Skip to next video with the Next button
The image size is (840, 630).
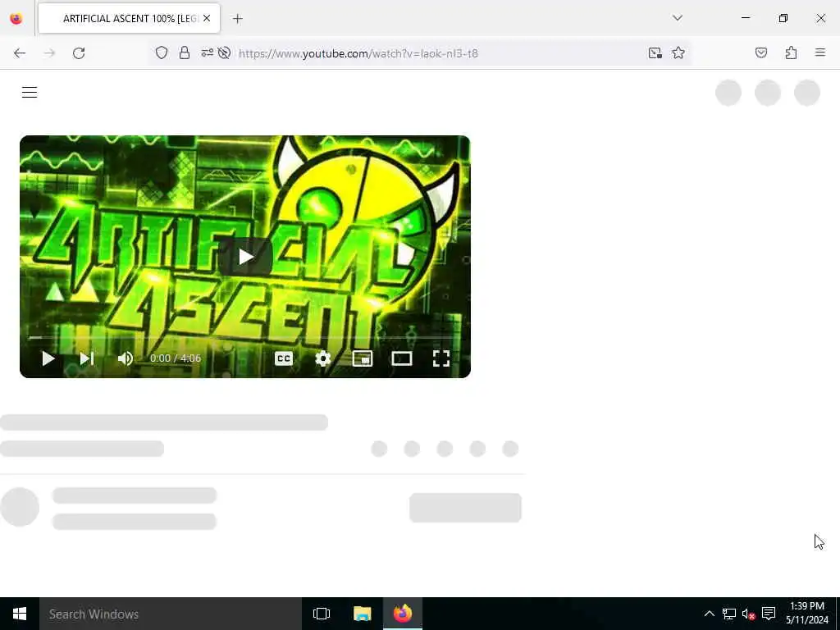(87, 358)
